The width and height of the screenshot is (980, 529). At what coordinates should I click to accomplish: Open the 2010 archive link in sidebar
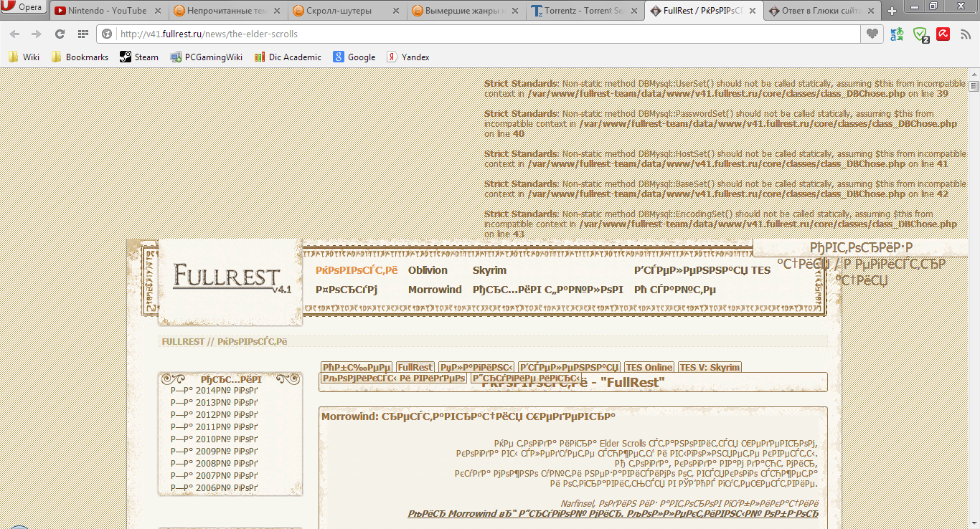[214, 439]
